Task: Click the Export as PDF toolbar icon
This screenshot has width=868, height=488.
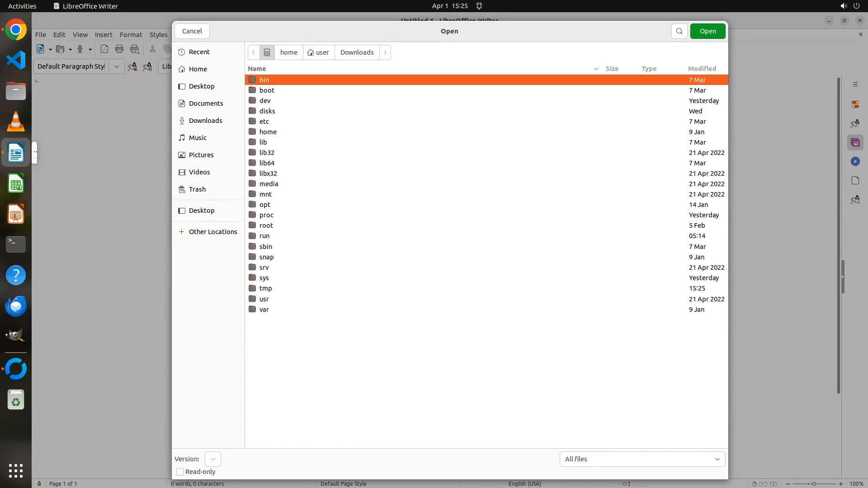Action: (x=104, y=49)
